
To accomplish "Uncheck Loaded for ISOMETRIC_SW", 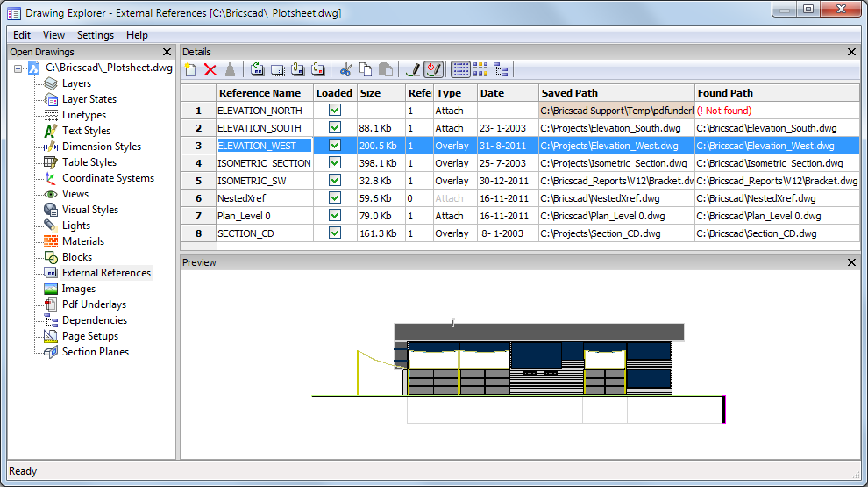I will point(335,180).
